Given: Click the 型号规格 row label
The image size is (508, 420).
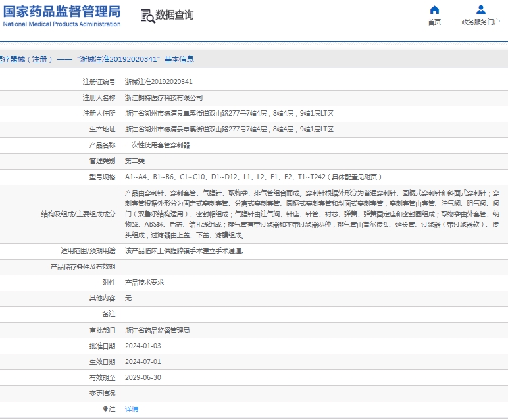Looking at the screenshot, I should [x=103, y=177].
